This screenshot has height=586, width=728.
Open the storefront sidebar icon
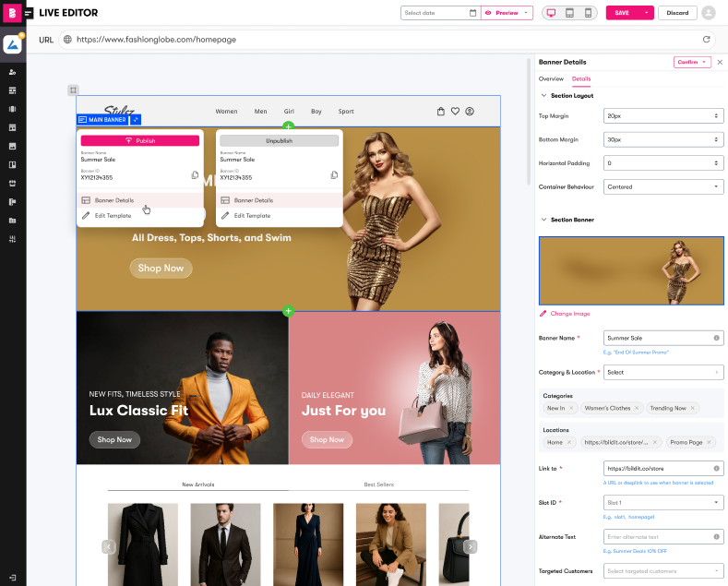pyautogui.click(x=13, y=184)
